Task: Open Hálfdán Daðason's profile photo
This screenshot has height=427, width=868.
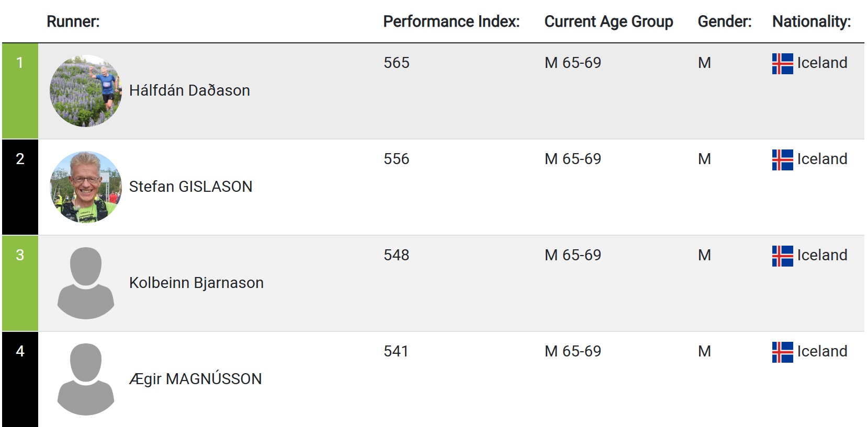Action: click(86, 91)
